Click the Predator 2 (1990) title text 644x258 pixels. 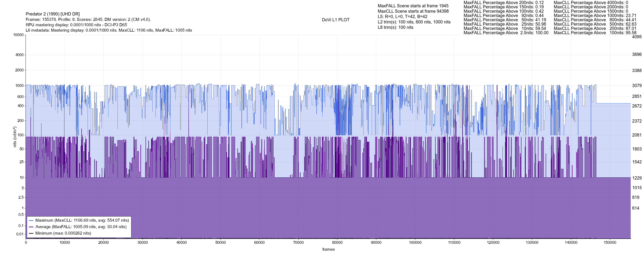53,14
